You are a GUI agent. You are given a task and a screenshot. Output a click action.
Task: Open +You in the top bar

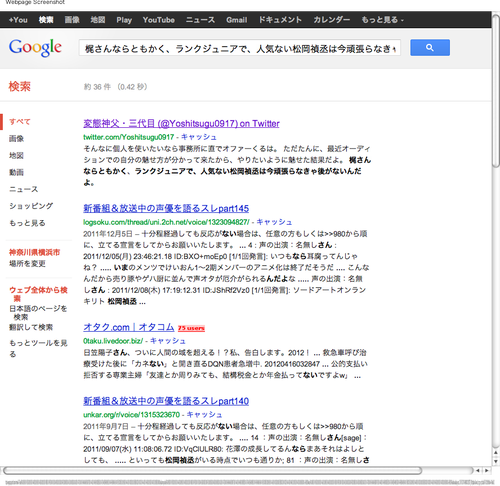tap(18, 20)
